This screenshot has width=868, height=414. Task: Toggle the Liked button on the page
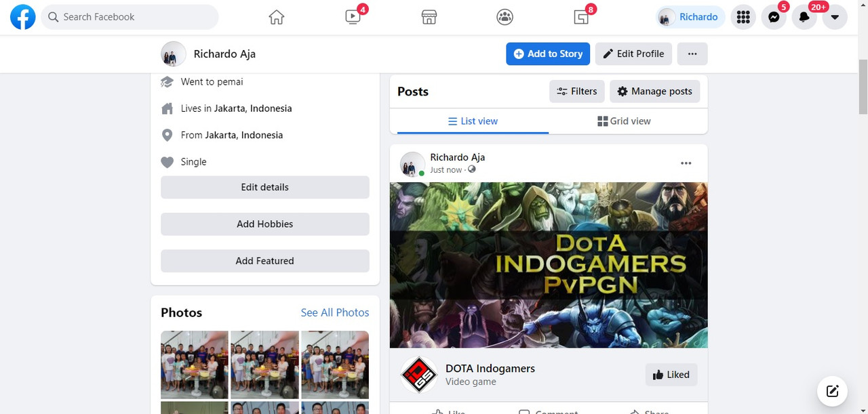pos(671,375)
